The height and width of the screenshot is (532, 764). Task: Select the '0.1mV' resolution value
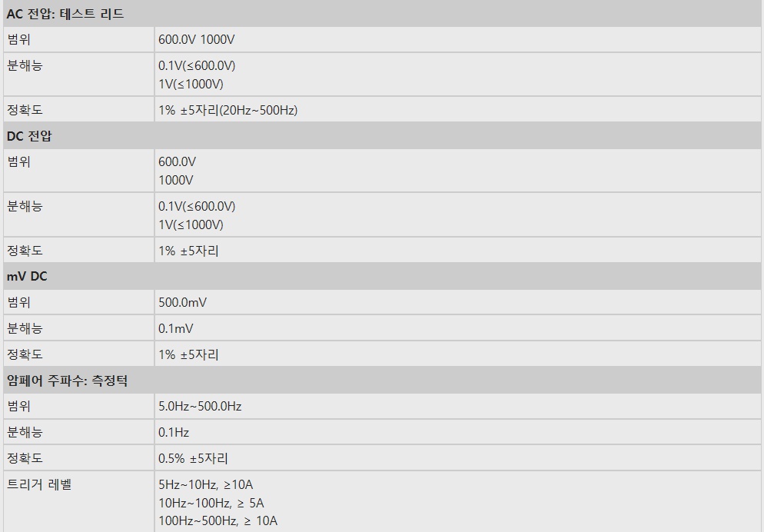176,328
